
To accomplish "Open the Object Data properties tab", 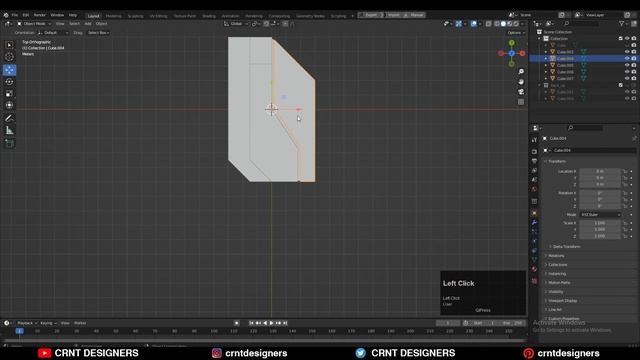I will pyautogui.click(x=534, y=260).
